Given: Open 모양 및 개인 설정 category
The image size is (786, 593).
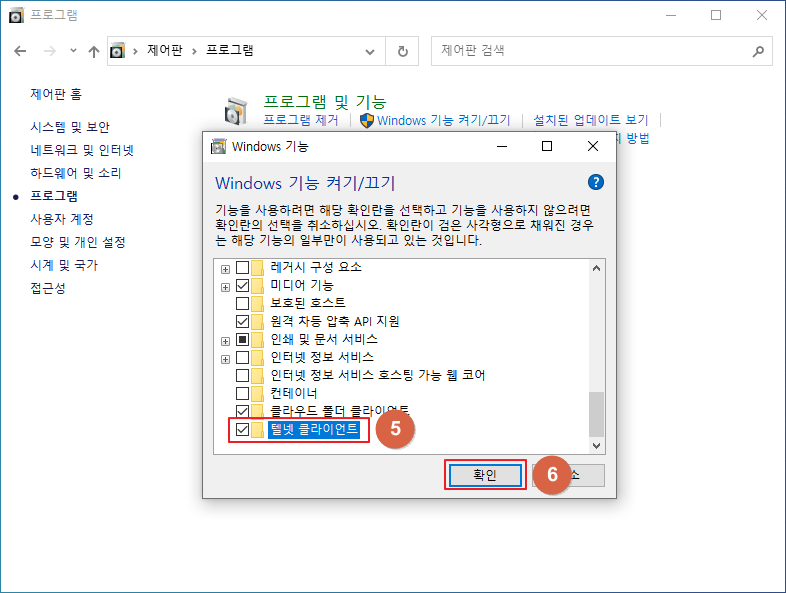Looking at the screenshot, I should pyautogui.click(x=78, y=242).
